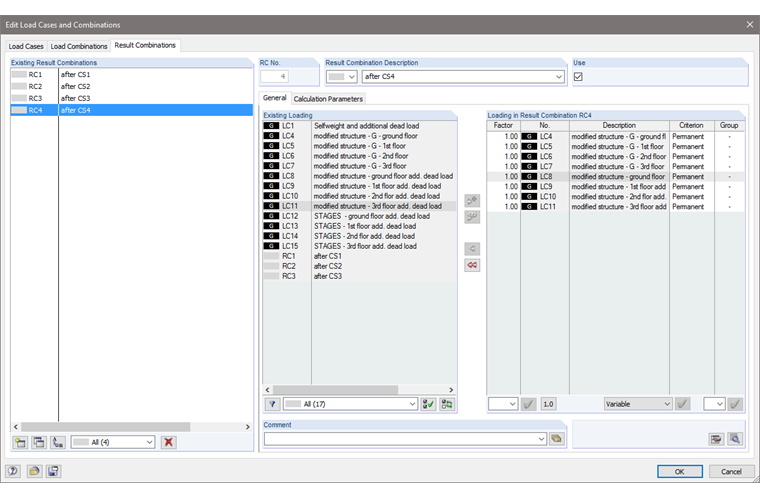The height and width of the screenshot is (498, 760).
Task: Click the help question mark icon
Action: tap(13, 471)
